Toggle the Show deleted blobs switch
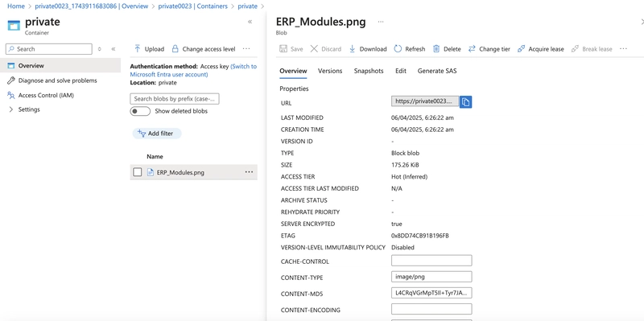The height and width of the screenshot is (321, 644). click(x=140, y=111)
